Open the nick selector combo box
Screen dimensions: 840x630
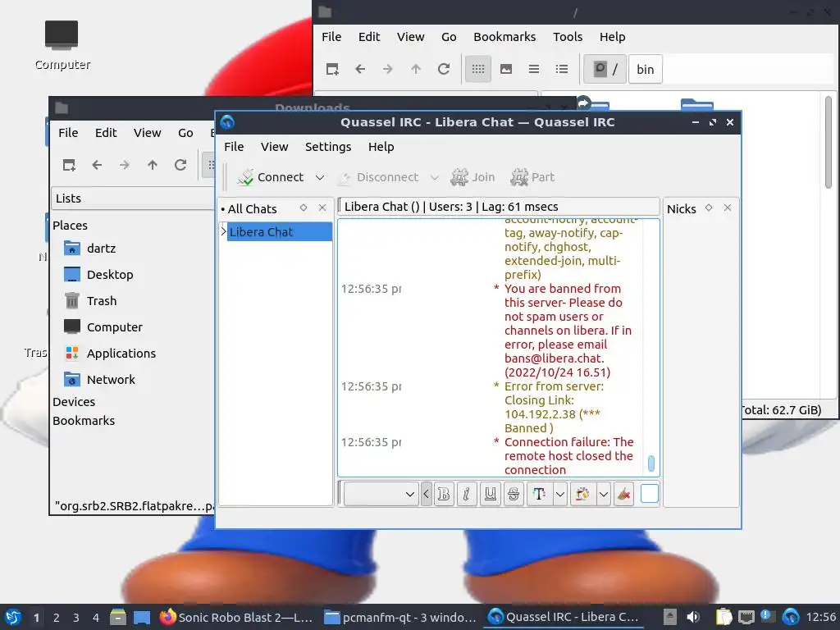click(381, 494)
